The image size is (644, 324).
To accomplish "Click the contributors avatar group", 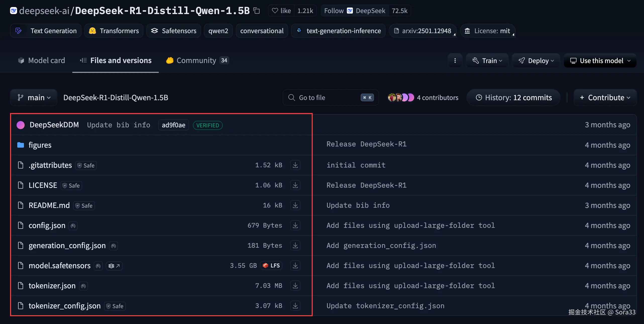I will (401, 97).
